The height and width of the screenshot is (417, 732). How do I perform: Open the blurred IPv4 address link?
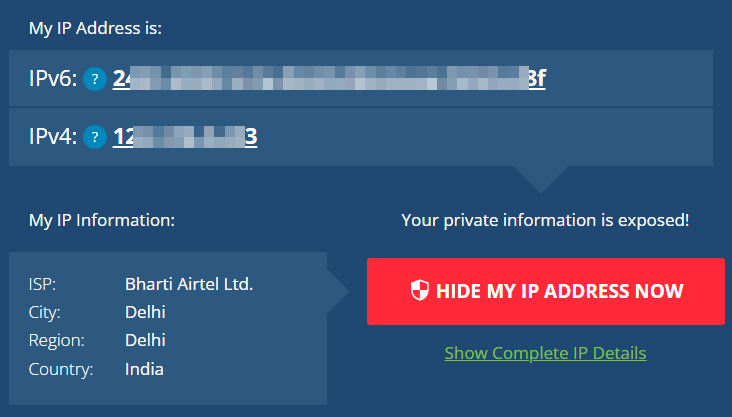pyautogui.click(x=185, y=136)
